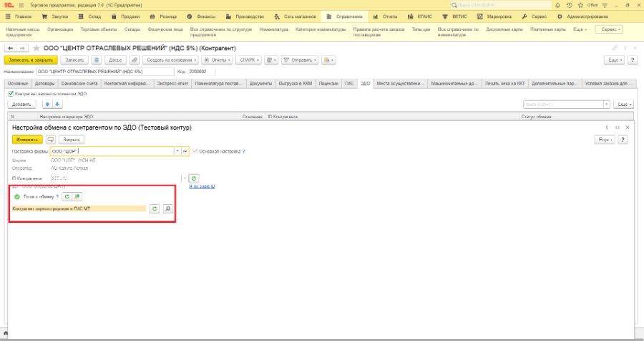
Task: Open the Типы цен link in the top panel
Action: (421, 29)
